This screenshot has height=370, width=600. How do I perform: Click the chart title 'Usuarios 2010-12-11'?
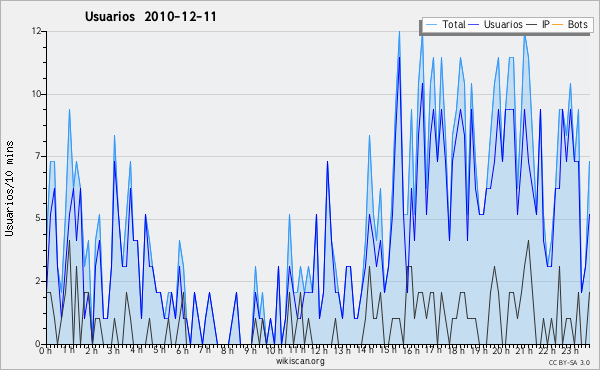[x=151, y=17]
